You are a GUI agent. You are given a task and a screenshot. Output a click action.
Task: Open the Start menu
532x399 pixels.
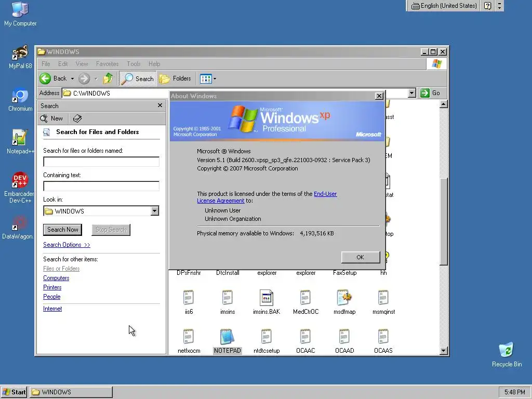pos(14,392)
